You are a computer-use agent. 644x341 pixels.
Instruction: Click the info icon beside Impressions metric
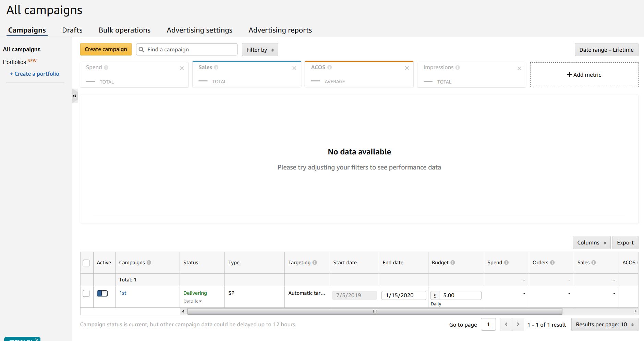click(458, 67)
